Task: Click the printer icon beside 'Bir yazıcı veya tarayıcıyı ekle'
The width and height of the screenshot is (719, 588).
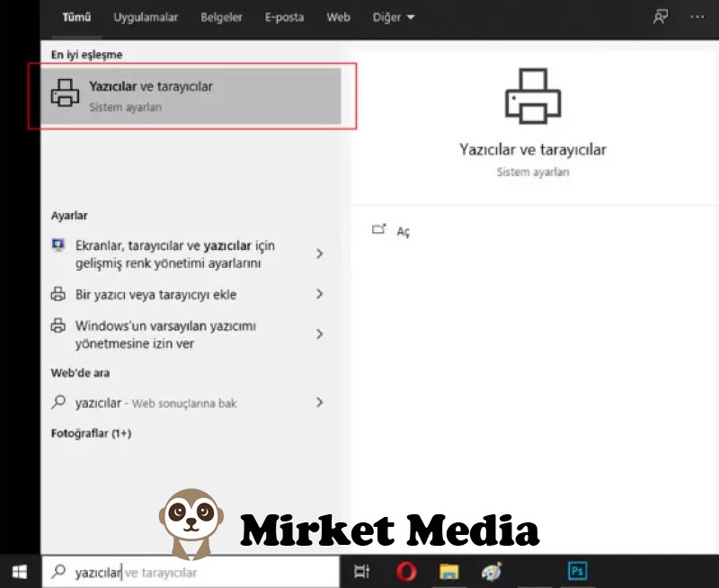Action: click(58, 294)
